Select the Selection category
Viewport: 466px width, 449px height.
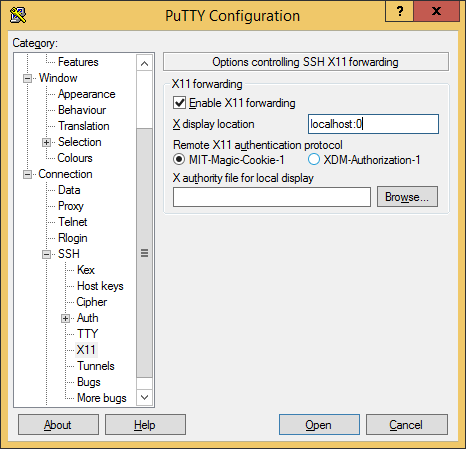coord(80,142)
